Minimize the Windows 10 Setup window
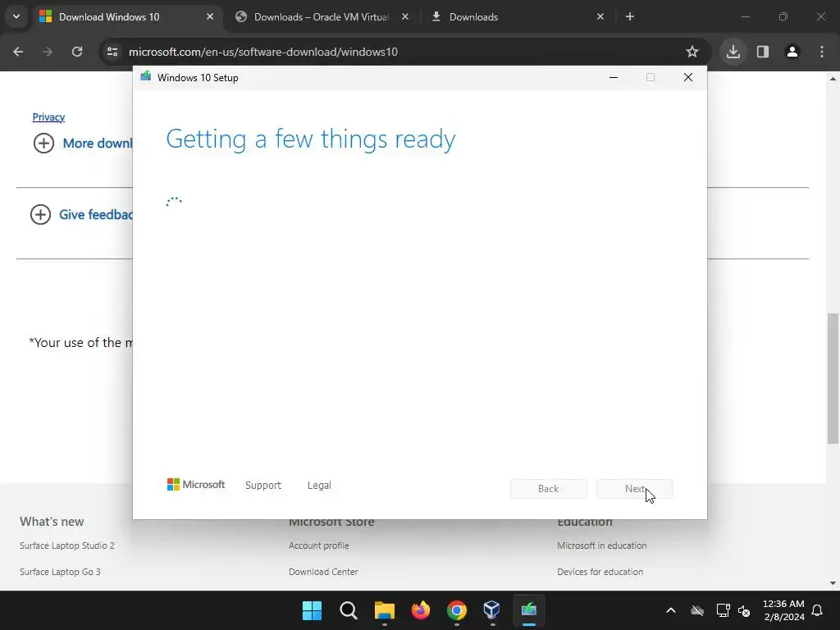The width and height of the screenshot is (840, 630). coord(614,78)
